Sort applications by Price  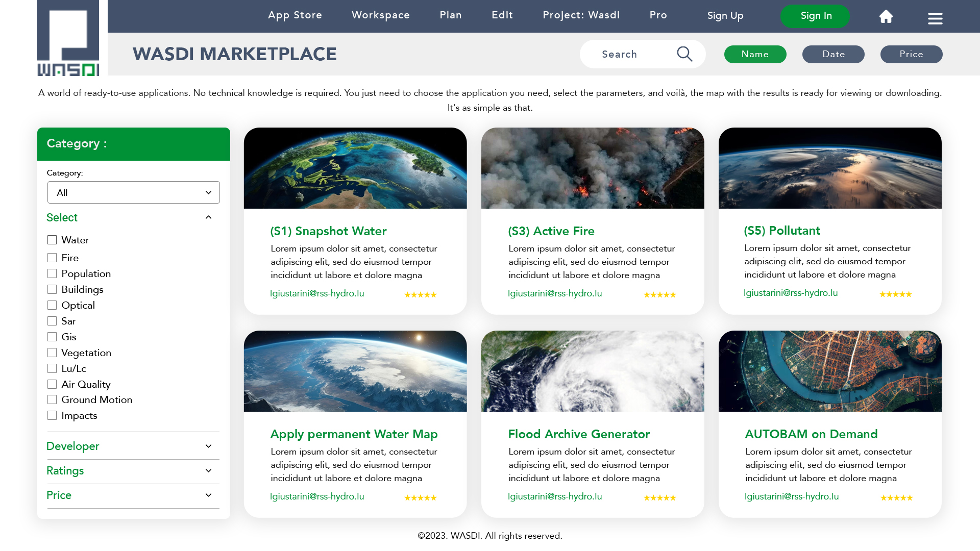click(x=911, y=54)
